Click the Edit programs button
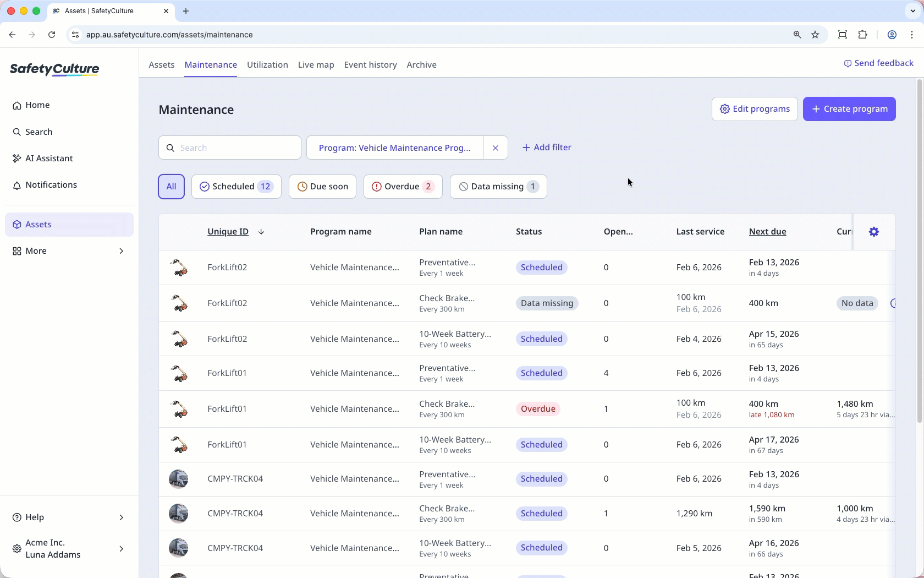Image resolution: width=924 pixels, height=578 pixels. [x=755, y=109]
